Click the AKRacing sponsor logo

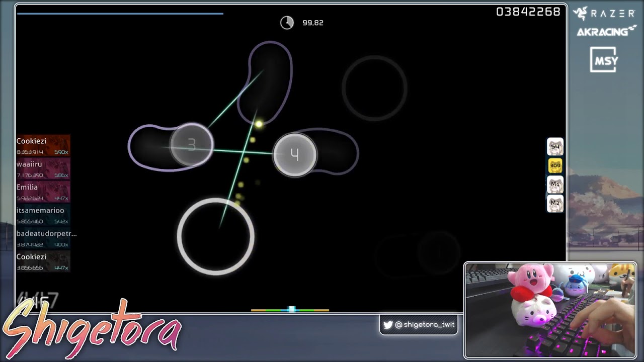606,32
